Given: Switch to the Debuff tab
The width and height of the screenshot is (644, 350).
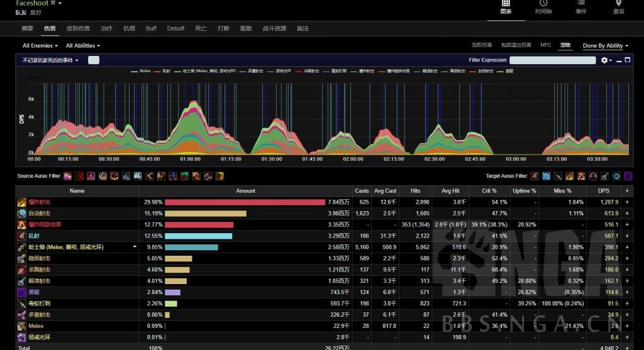Looking at the screenshot, I should 175,28.
